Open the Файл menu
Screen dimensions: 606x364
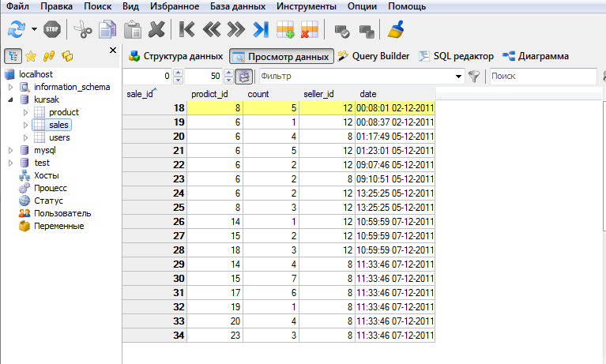17,6
